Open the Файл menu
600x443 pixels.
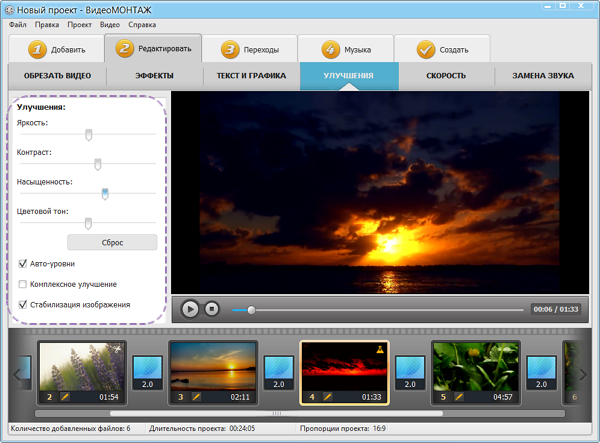click(18, 24)
